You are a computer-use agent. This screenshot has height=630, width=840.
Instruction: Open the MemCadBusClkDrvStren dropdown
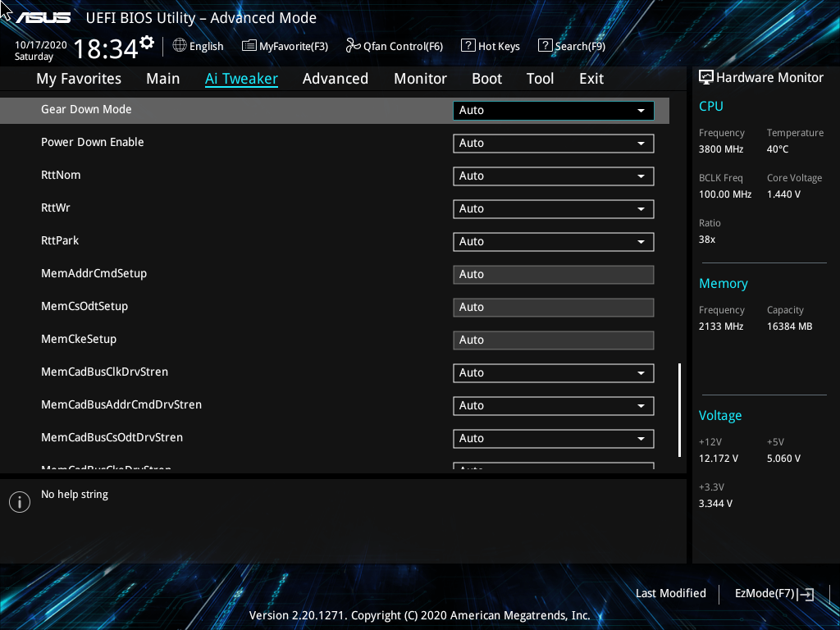[x=554, y=373]
